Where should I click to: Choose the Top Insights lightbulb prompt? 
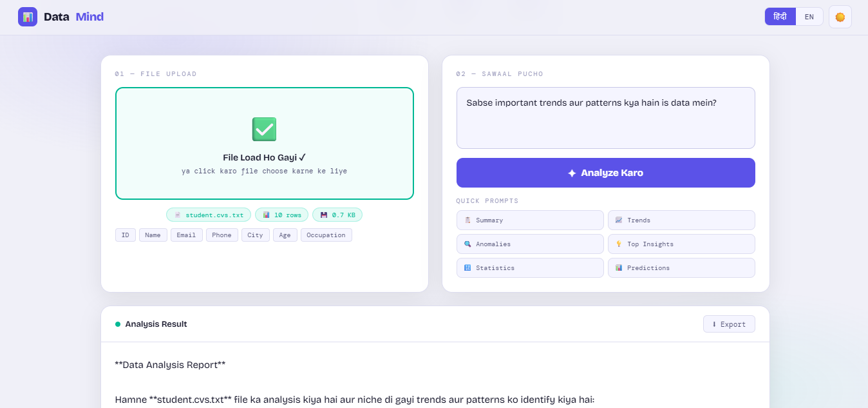click(x=681, y=244)
